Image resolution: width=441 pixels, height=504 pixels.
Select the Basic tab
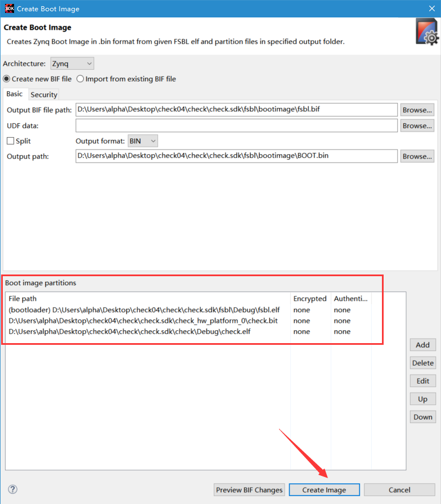(15, 94)
